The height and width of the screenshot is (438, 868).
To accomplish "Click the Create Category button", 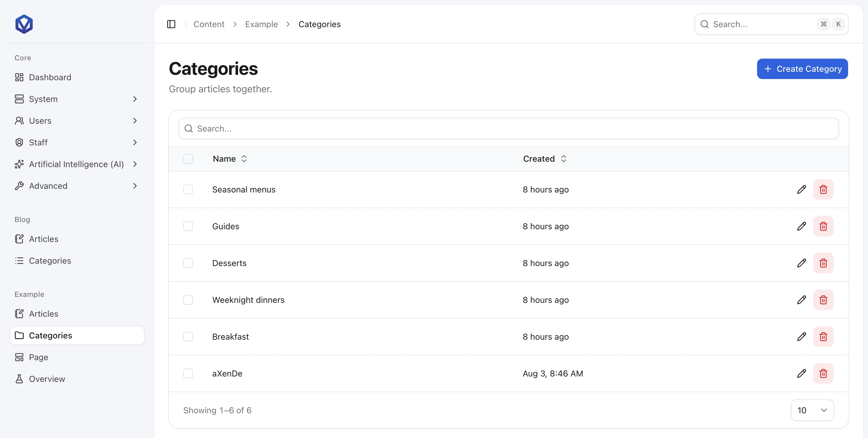I will tap(802, 69).
